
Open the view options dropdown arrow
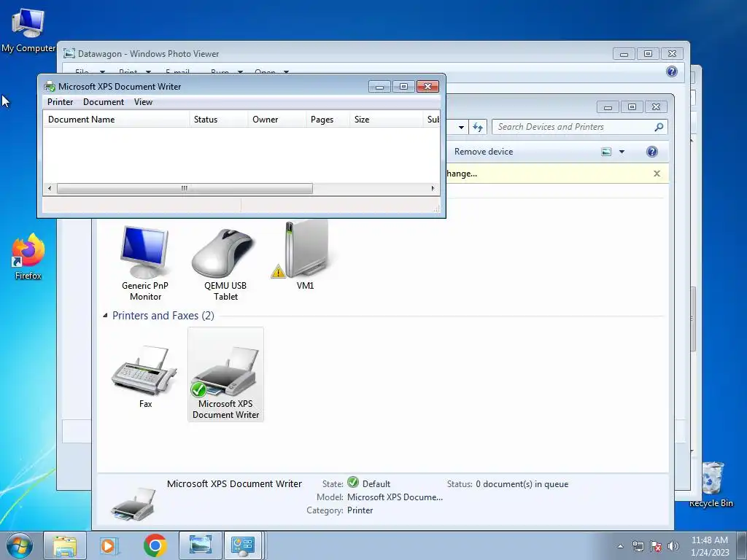click(622, 152)
